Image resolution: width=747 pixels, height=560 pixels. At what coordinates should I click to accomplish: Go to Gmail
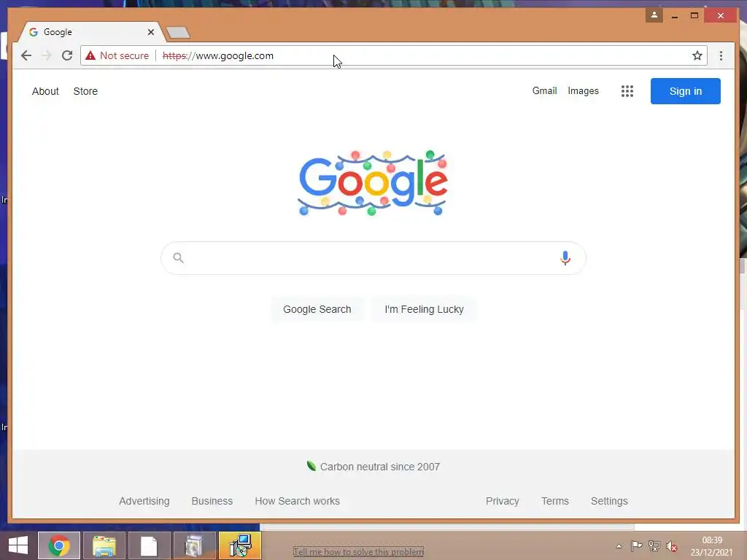tap(544, 90)
